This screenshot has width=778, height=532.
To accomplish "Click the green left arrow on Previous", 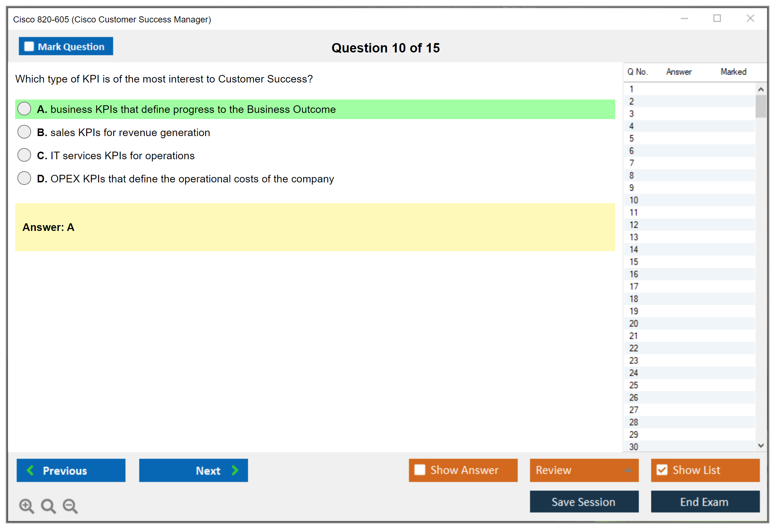I will point(30,470).
